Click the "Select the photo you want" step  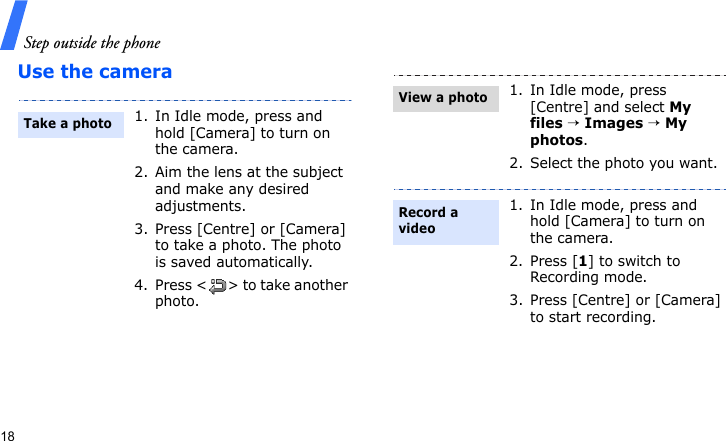coord(623,163)
